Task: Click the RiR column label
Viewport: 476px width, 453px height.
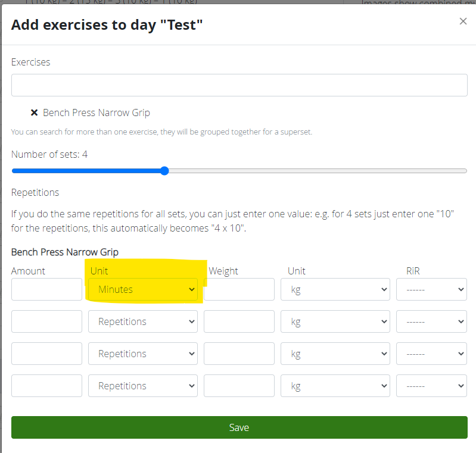Action: tap(413, 271)
